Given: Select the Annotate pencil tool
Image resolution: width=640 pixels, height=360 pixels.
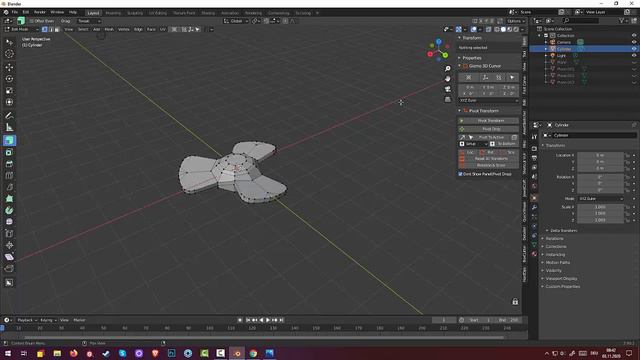Looking at the screenshot, I should click(x=9, y=116).
